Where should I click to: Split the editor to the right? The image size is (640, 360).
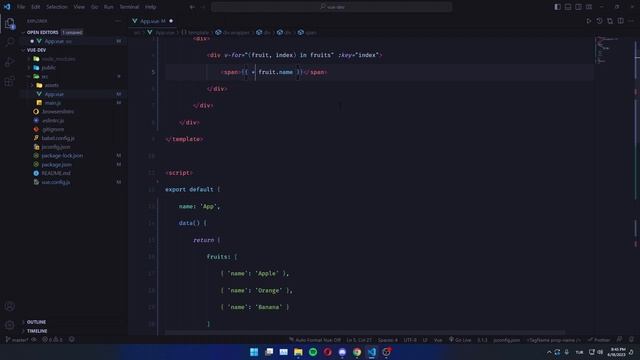620,21
